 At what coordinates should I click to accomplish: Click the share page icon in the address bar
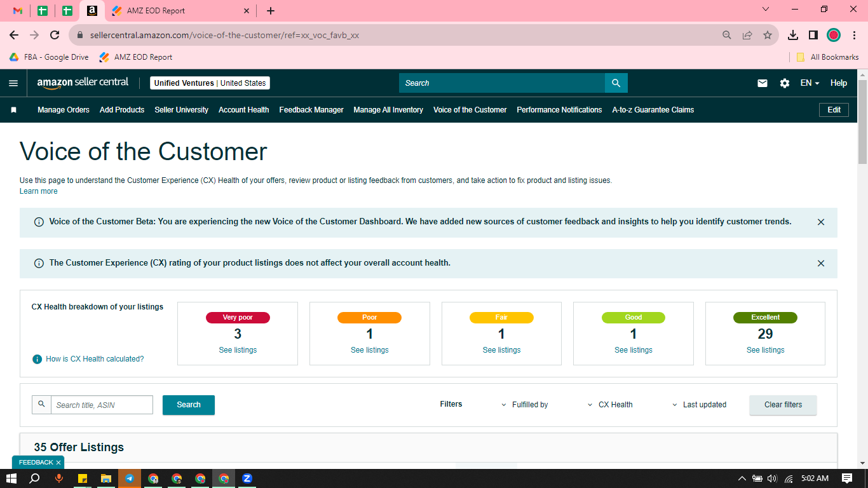pos(747,35)
